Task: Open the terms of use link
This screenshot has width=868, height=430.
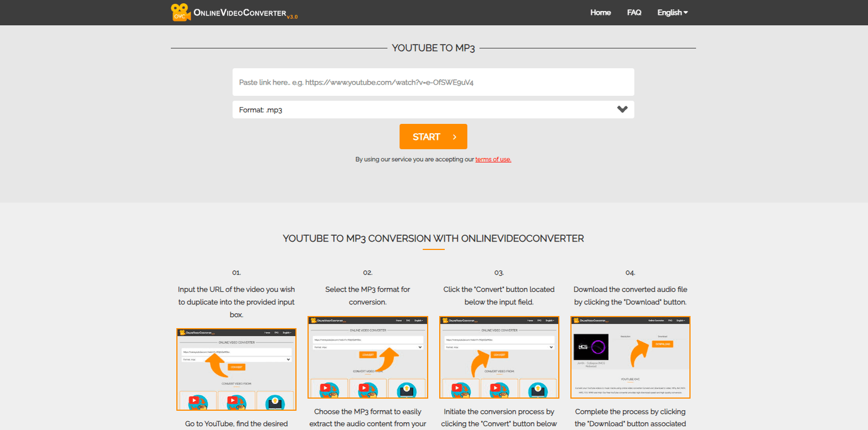Action: click(493, 160)
